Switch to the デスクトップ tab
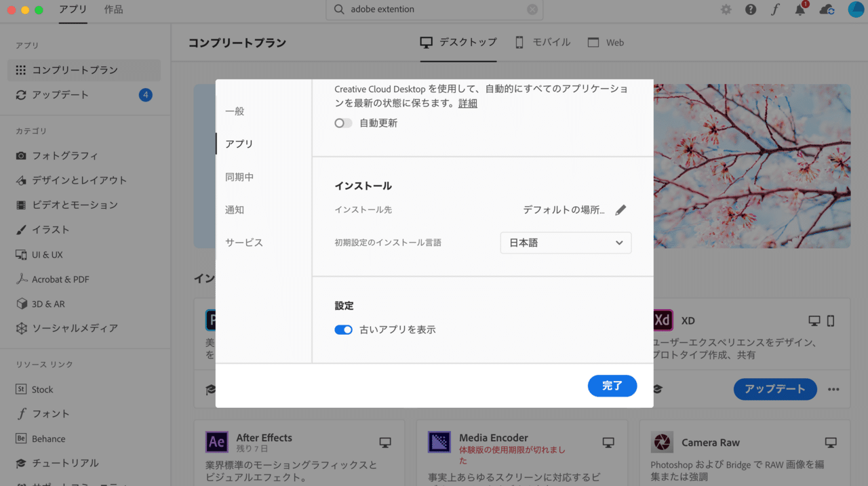 pos(458,42)
